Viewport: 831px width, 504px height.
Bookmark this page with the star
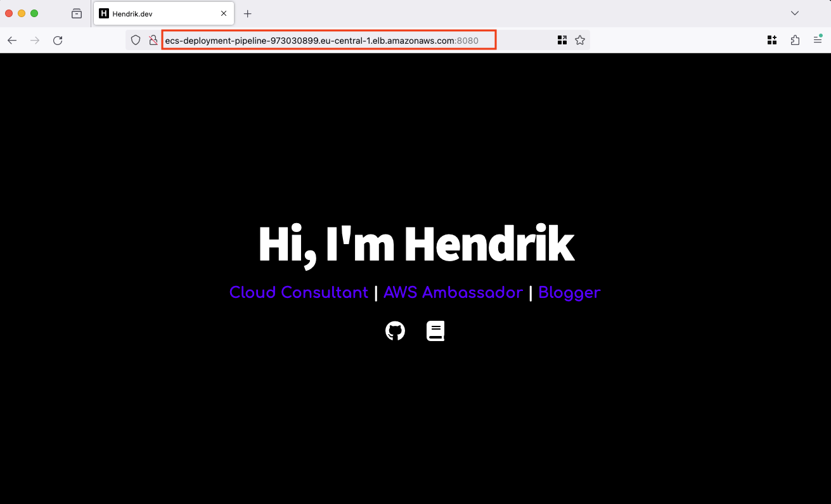pyautogui.click(x=579, y=41)
